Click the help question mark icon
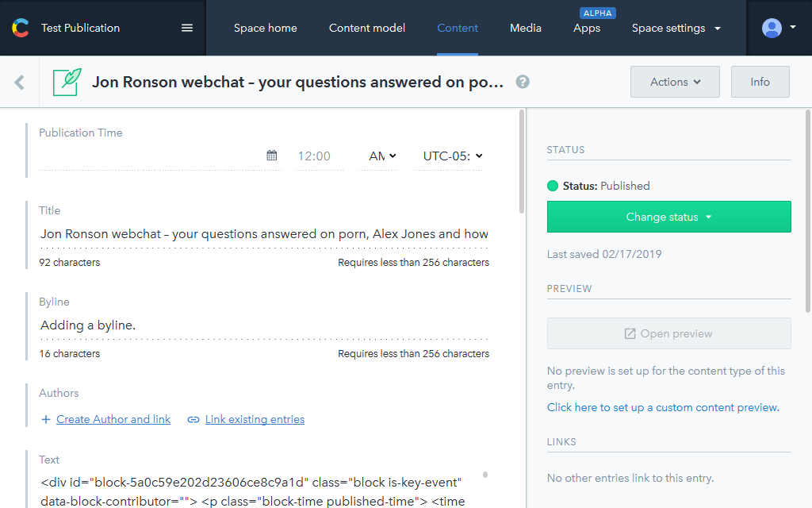Viewport: 812px width, 508px height. [x=523, y=82]
